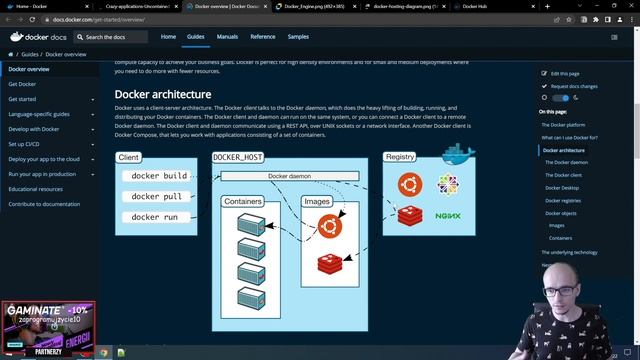Jump to The Docker client section
640x360 pixels.
coord(563,175)
